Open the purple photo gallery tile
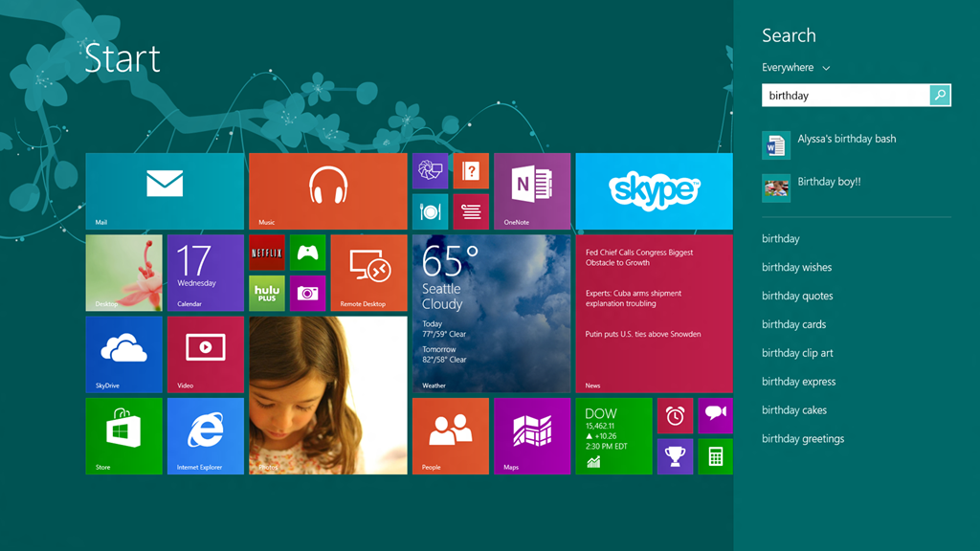 pyautogui.click(x=430, y=170)
